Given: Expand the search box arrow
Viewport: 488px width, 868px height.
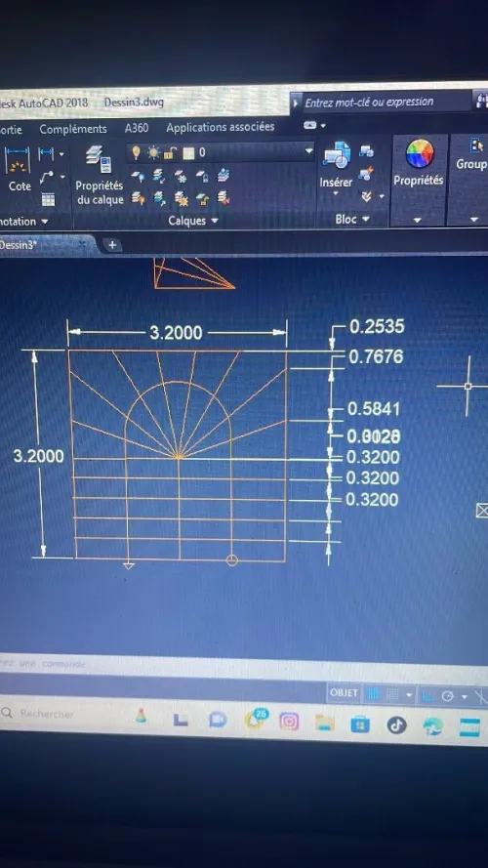Looking at the screenshot, I should coord(295,103).
